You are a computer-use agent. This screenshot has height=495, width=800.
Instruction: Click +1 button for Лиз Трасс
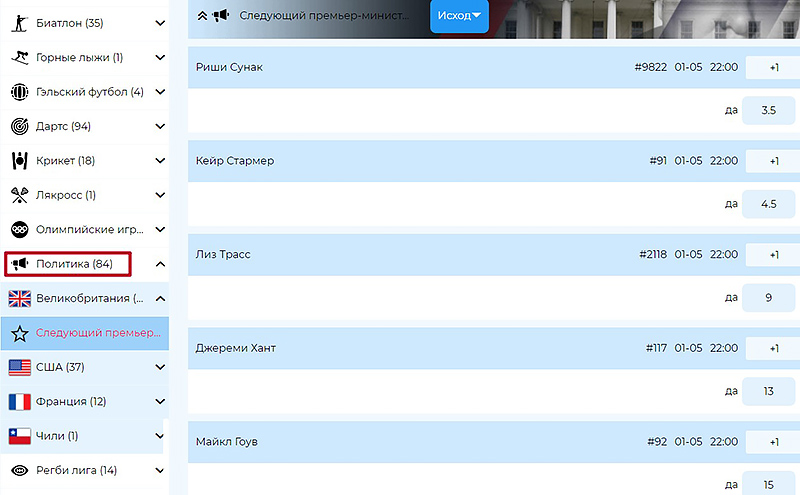click(773, 255)
